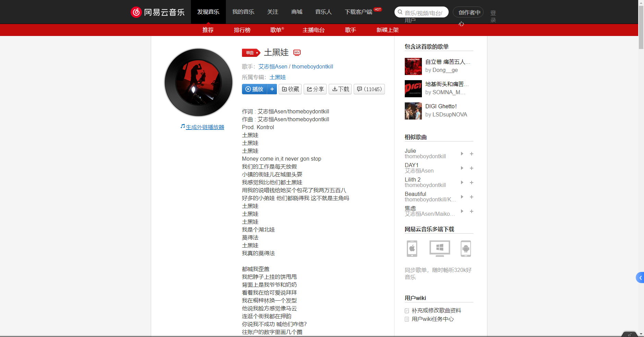Click the scrollbar up arrow
The width and height of the screenshot is (644, 337).
click(641, 2)
